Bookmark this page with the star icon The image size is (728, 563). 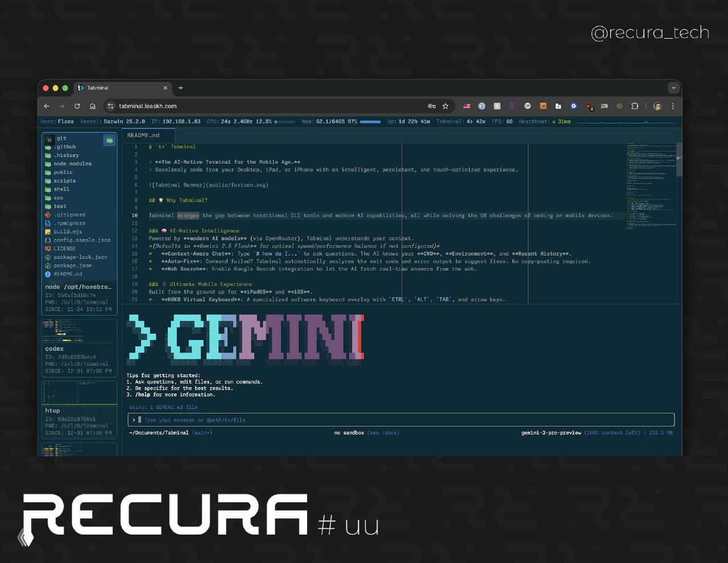[x=445, y=106]
